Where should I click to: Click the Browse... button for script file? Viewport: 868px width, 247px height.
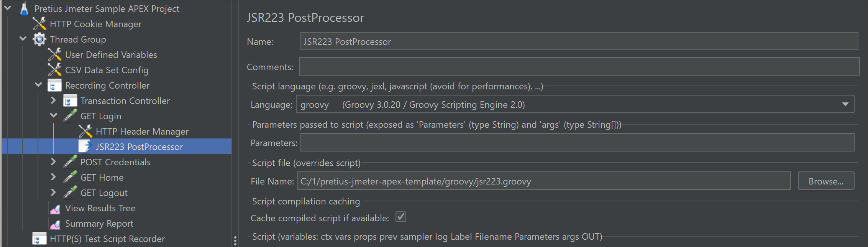(825, 181)
